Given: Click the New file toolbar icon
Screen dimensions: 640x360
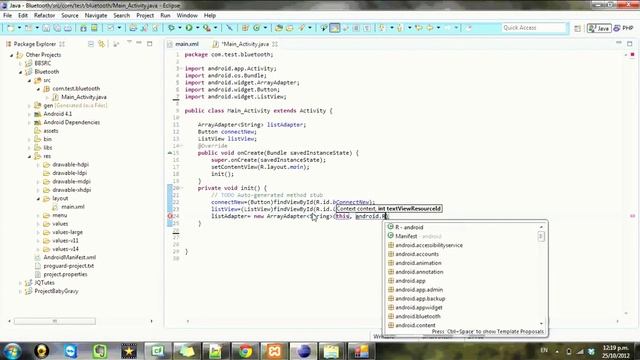Looking at the screenshot, I should pyautogui.click(x=11, y=28).
